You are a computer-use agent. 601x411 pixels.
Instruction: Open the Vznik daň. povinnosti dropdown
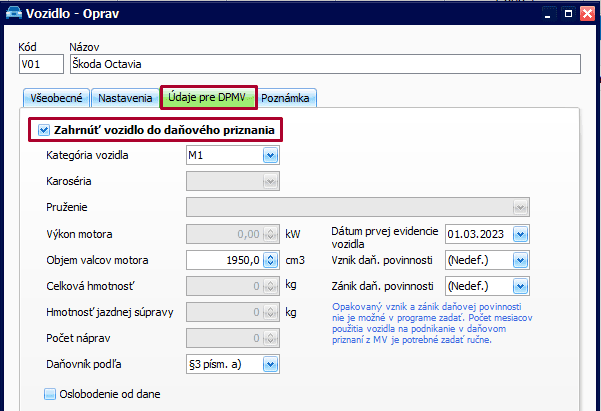(x=519, y=260)
